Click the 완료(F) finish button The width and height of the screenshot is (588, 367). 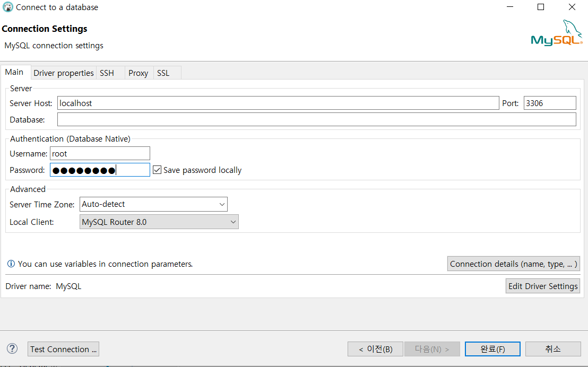(x=492, y=349)
